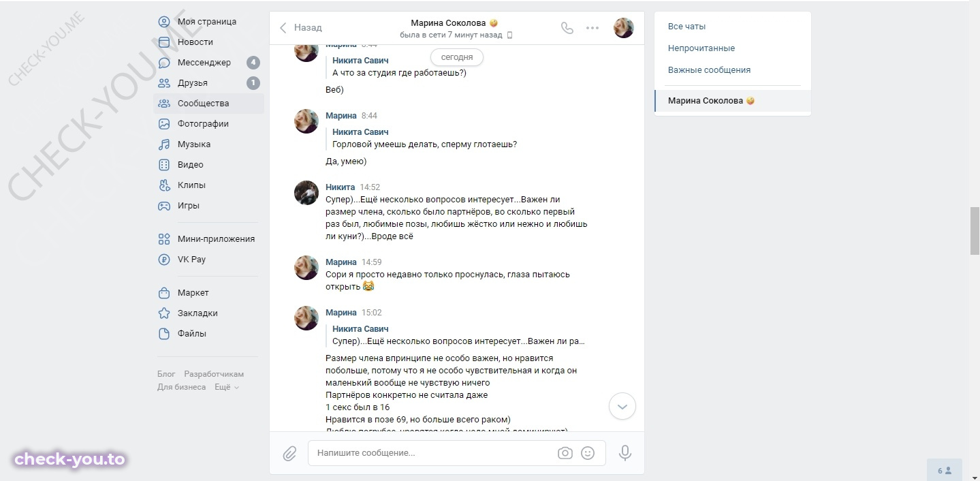Click the Друзья counter badge 1
The width and height of the screenshot is (980, 481).
pyautogui.click(x=253, y=83)
